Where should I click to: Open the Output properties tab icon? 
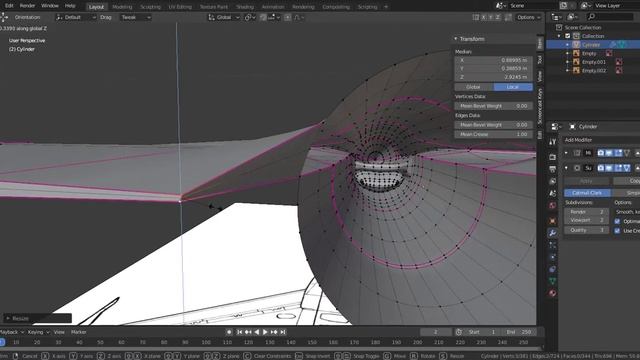pos(552,169)
